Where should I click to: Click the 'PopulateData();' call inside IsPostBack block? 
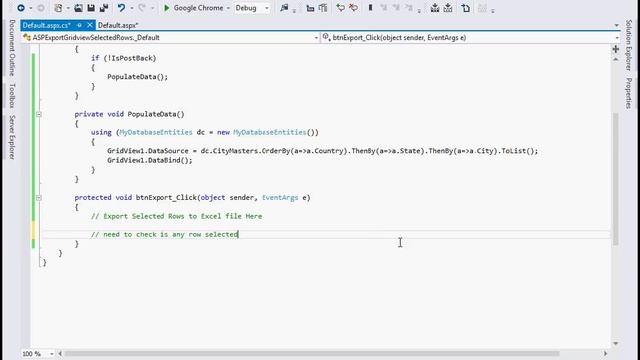point(138,77)
